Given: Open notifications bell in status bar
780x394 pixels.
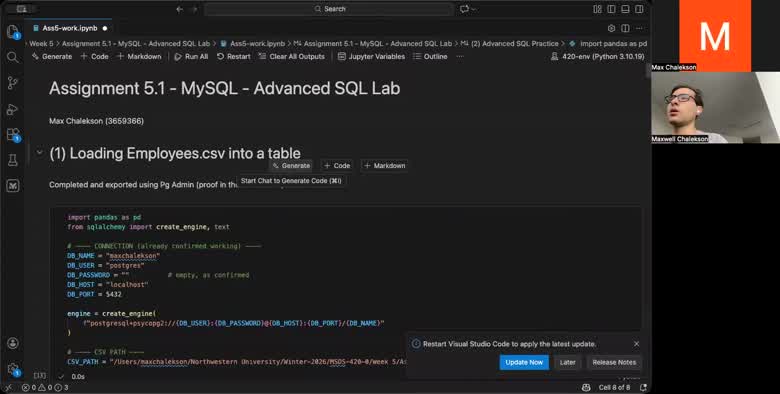Looking at the screenshot, I should (x=643, y=388).
